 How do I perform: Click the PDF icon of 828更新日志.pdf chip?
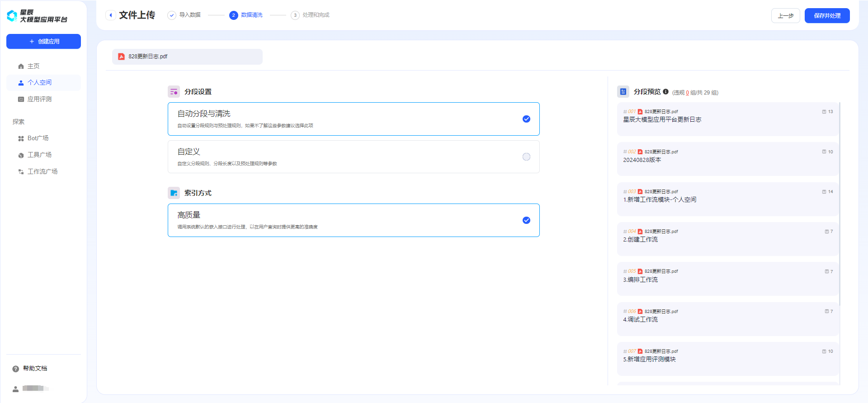pos(121,57)
